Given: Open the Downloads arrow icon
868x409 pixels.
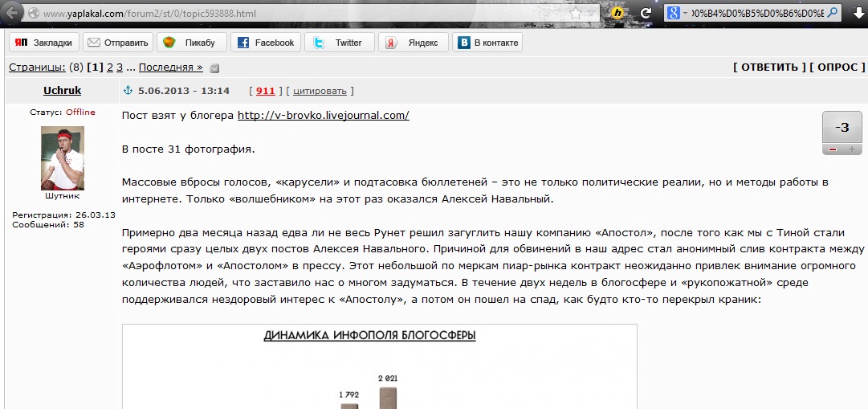Looking at the screenshot, I should coord(856,13).
